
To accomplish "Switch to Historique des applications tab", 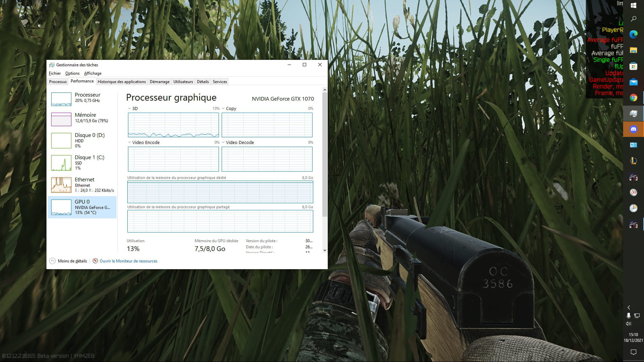I will click(x=122, y=81).
